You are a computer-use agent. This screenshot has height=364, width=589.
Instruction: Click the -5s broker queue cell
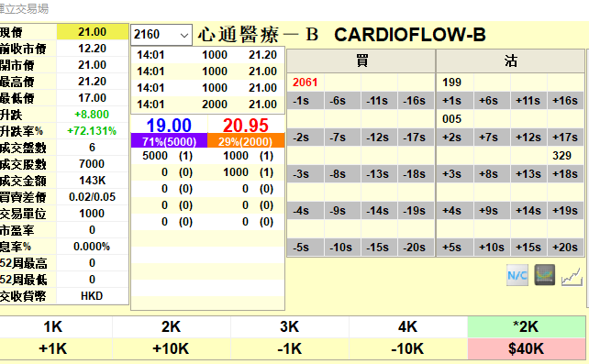click(x=306, y=248)
